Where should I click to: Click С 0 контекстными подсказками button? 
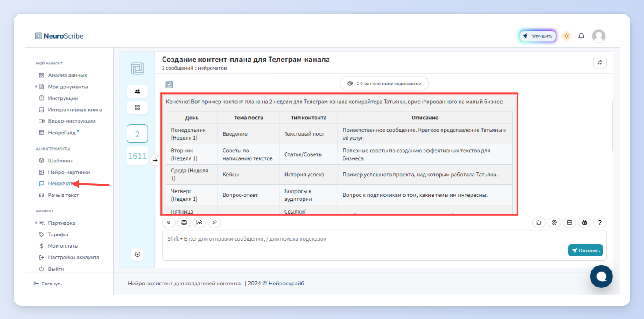coord(384,83)
